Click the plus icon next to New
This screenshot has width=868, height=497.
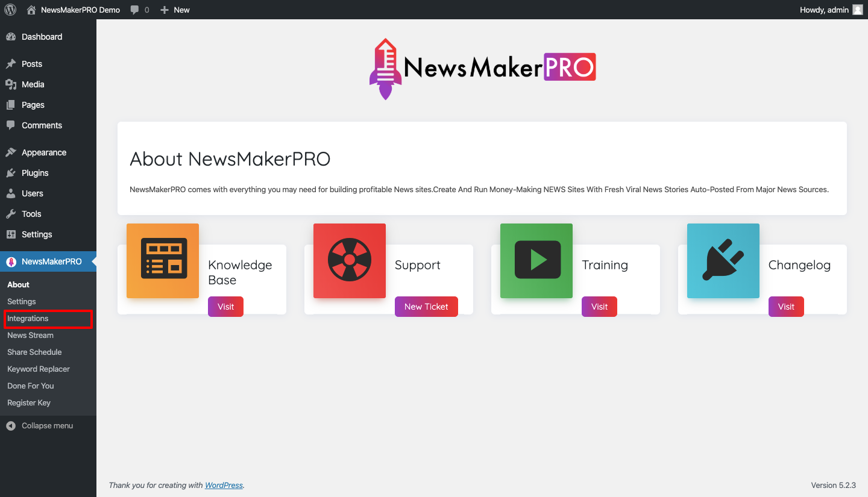(x=165, y=10)
